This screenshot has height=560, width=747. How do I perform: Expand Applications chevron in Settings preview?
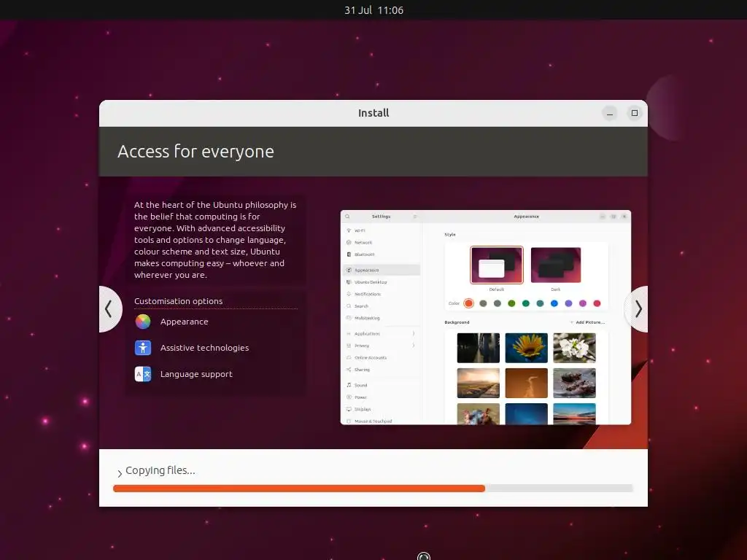413,333
